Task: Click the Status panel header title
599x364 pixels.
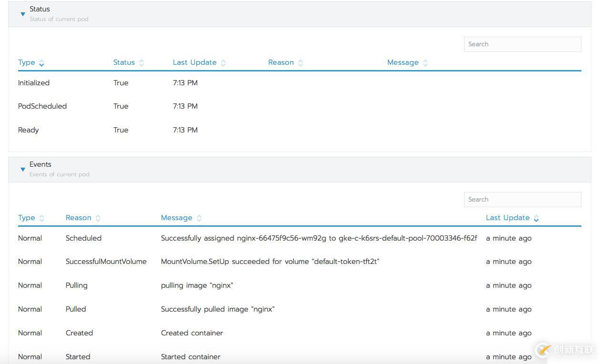Action: (x=40, y=9)
